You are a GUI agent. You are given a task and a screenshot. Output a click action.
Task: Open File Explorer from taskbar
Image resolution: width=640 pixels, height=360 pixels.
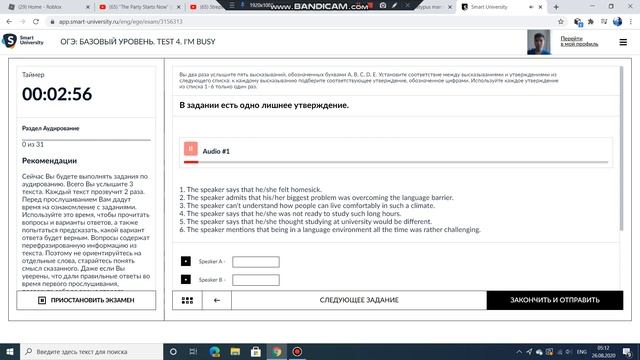point(235,351)
